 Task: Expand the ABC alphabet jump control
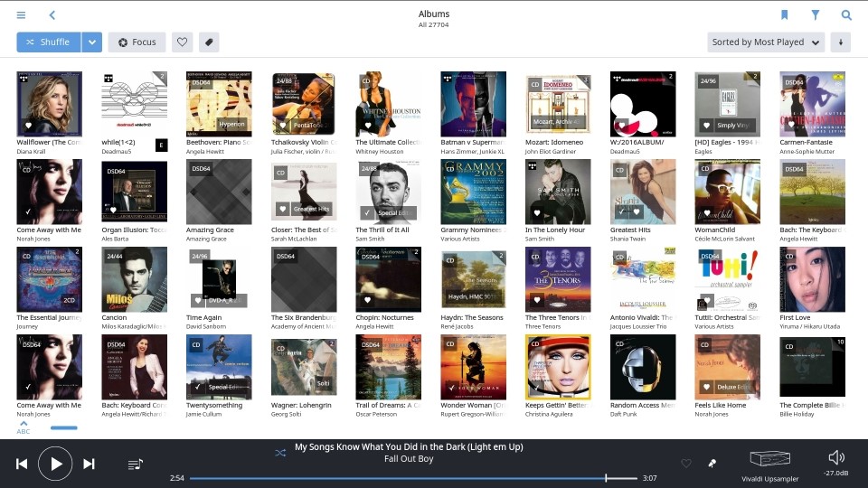24,427
